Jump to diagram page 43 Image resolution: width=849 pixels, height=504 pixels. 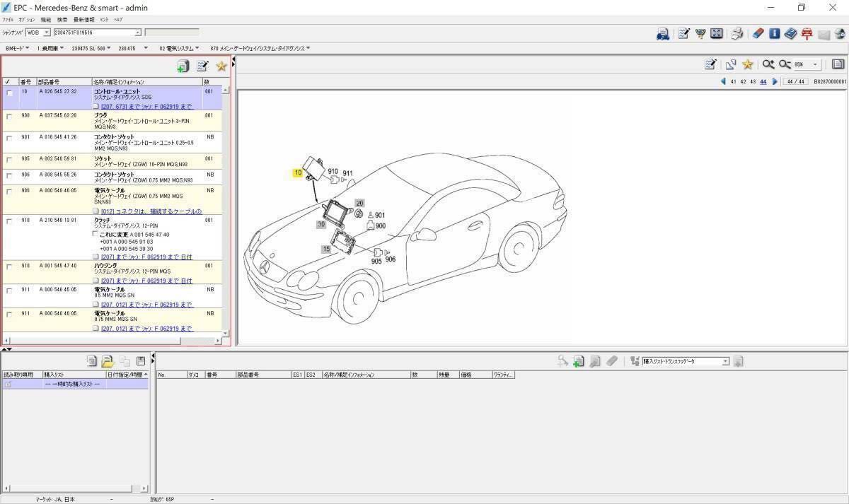pos(753,82)
